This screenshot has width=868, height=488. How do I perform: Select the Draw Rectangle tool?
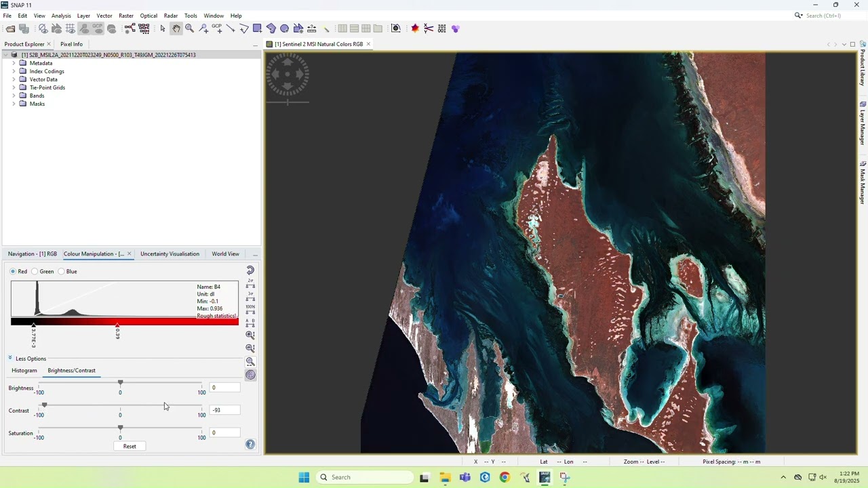pyautogui.click(x=258, y=28)
